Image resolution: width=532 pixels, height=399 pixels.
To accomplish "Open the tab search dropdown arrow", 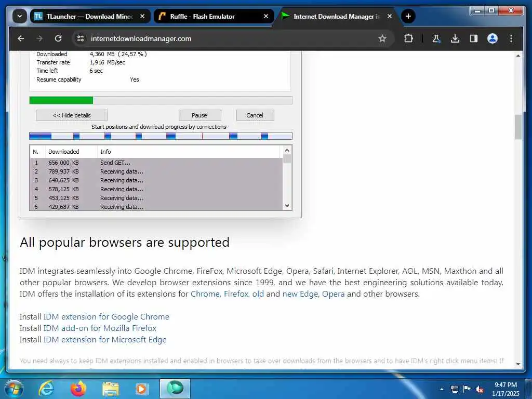I will (x=20, y=16).
